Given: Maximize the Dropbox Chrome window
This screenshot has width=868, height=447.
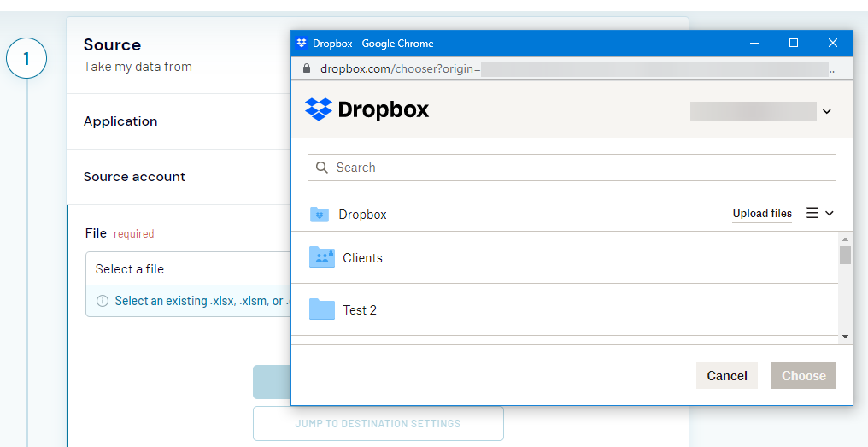Looking at the screenshot, I should click(x=794, y=44).
